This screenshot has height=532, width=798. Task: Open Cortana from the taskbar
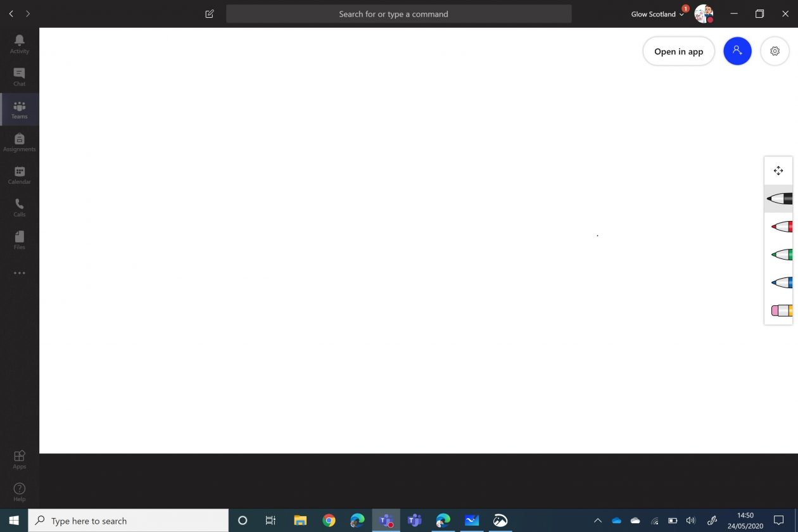coord(242,521)
